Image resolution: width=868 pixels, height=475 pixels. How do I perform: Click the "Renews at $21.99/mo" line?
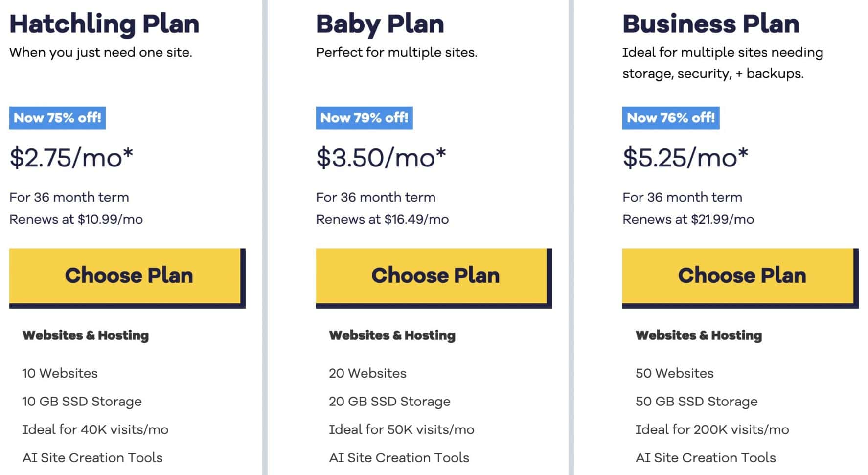click(688, 219)
